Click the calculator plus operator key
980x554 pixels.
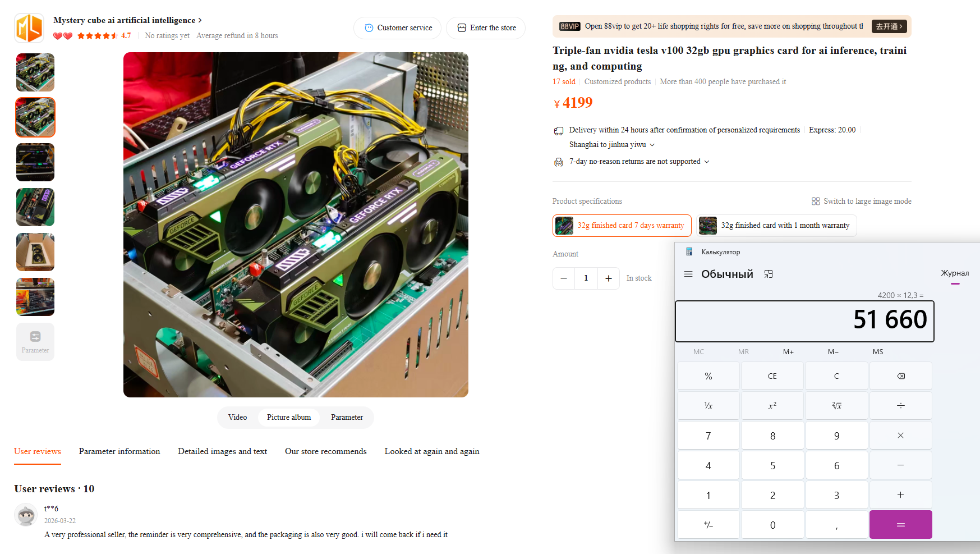click(x=901, y=495)
